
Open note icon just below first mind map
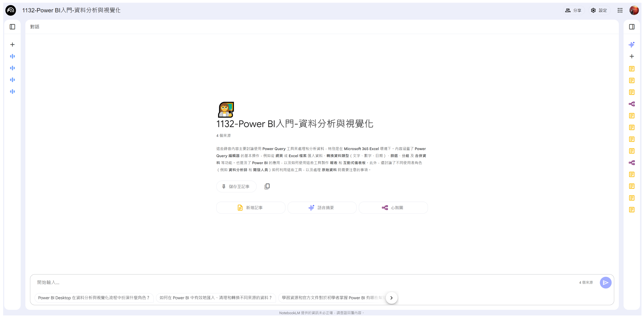point(632,116)
